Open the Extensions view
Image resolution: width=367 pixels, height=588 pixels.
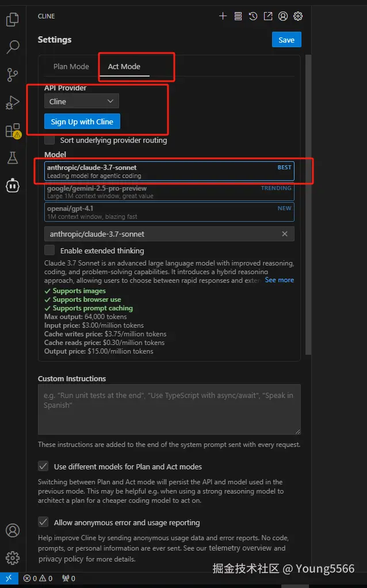[13, 131]
